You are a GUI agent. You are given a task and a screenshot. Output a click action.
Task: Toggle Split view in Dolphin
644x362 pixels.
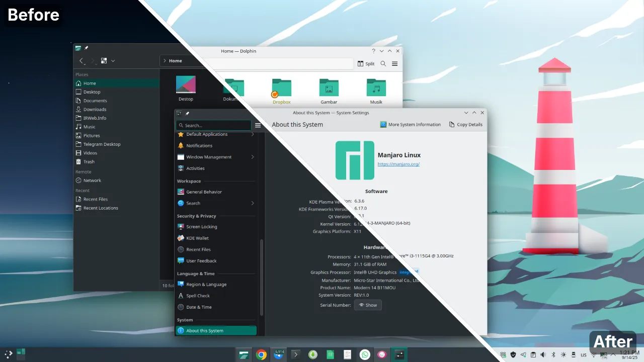coord(366,64)
